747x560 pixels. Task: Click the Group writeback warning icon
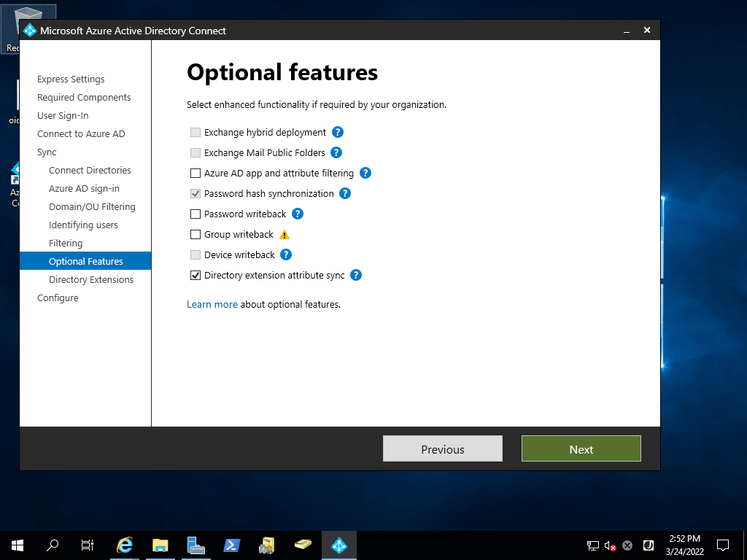point(285,235)
